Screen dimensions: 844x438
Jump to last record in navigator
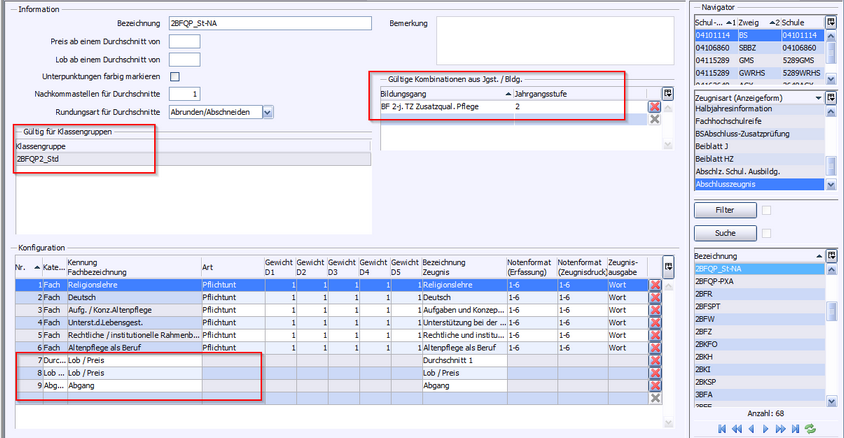796,428
